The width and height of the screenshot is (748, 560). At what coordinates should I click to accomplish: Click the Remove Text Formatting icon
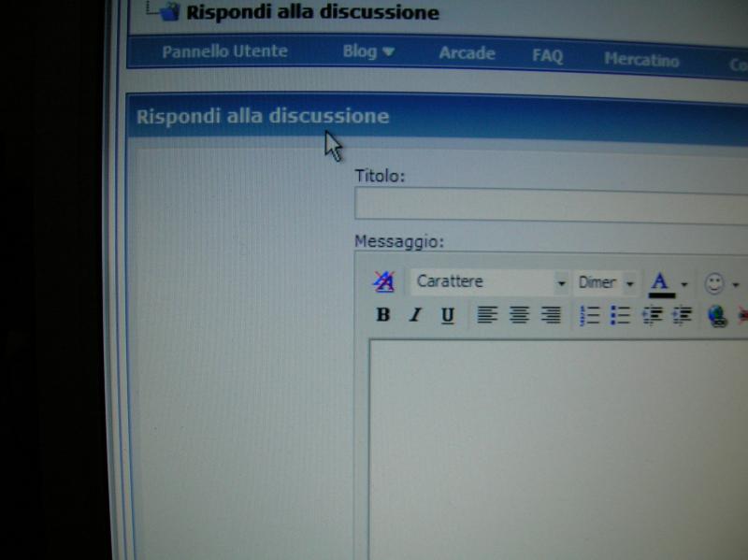383,281
